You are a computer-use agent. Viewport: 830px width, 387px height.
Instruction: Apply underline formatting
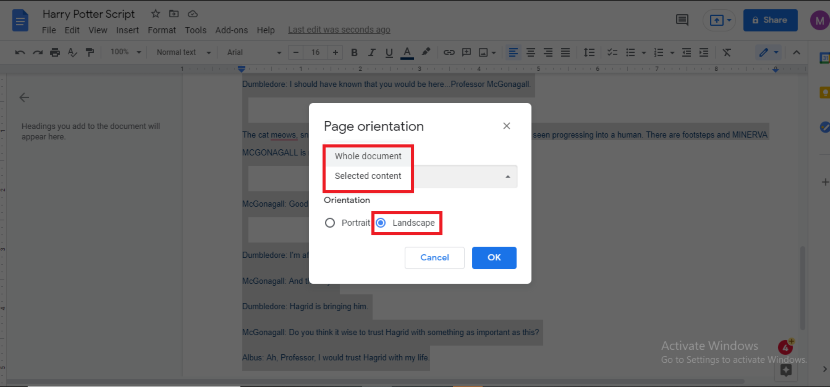coord(389,52)
